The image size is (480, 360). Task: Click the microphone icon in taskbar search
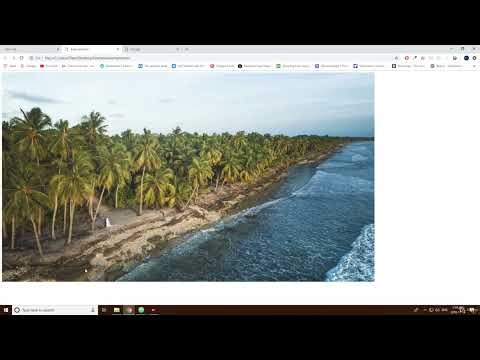93,310
